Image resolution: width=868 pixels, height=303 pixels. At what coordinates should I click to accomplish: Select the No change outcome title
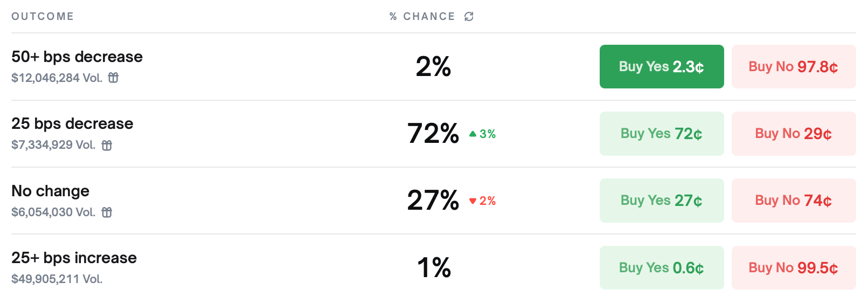[x=51, y=191]
